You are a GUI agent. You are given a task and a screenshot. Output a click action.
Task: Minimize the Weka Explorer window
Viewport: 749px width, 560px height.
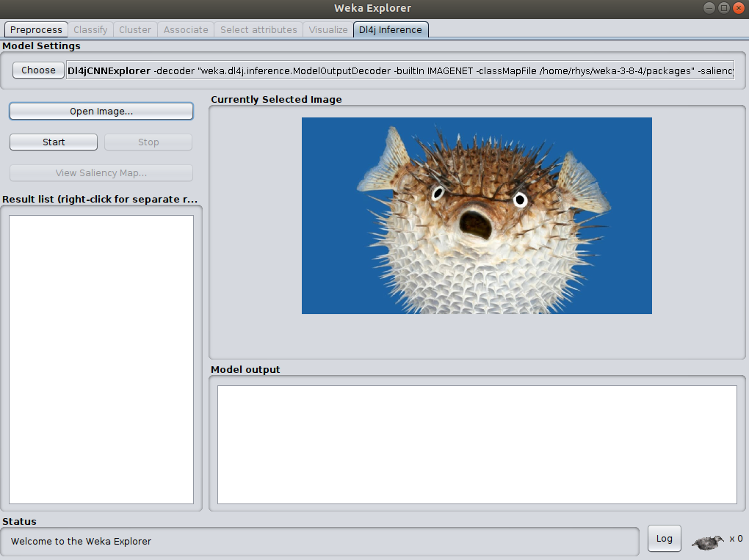coord(709,7)
